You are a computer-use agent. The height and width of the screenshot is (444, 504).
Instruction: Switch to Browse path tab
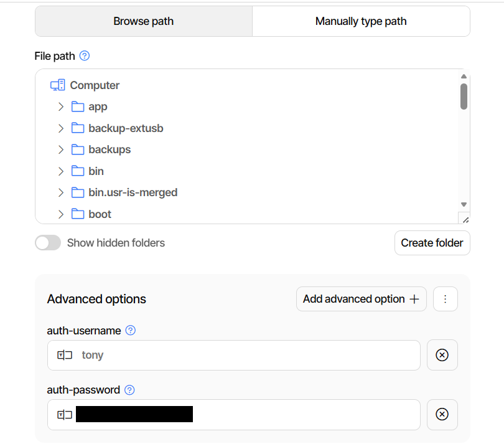click(144, 21)
